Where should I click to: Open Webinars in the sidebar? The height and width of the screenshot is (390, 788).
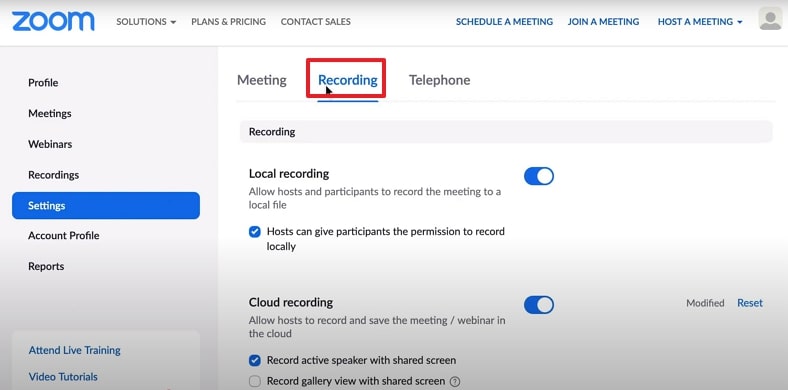50,144
